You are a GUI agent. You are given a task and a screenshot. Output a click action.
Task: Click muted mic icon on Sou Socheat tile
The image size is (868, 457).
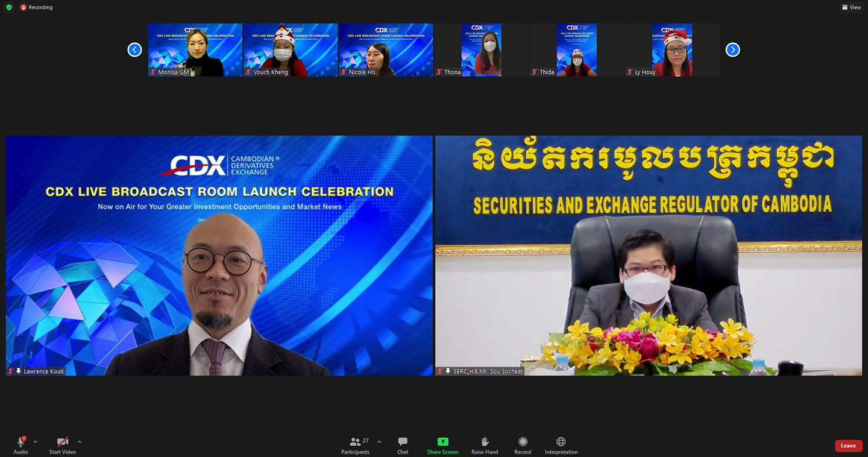tap(440, 371)
